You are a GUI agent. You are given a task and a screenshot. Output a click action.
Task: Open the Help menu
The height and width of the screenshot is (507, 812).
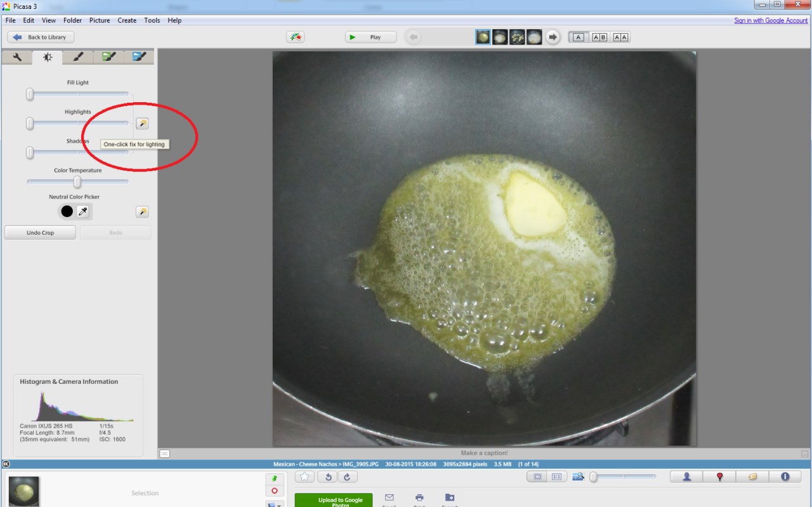click(x=174, y=20)
